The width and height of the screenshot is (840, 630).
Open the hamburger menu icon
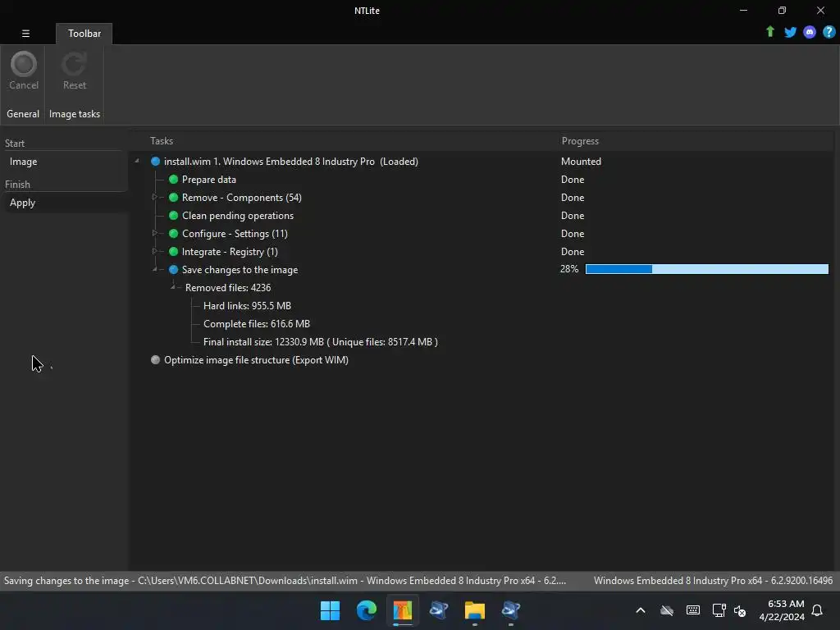click(x=25, y=33)
